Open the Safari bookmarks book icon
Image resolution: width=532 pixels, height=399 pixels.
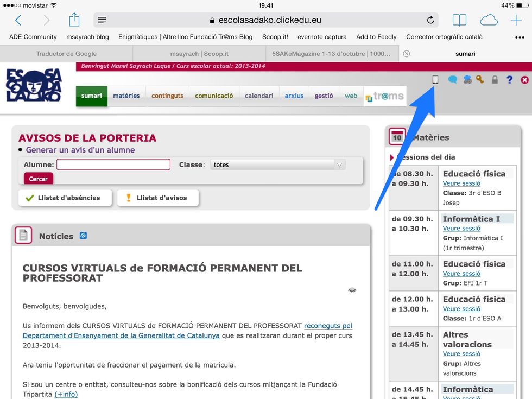coord(459,20)
